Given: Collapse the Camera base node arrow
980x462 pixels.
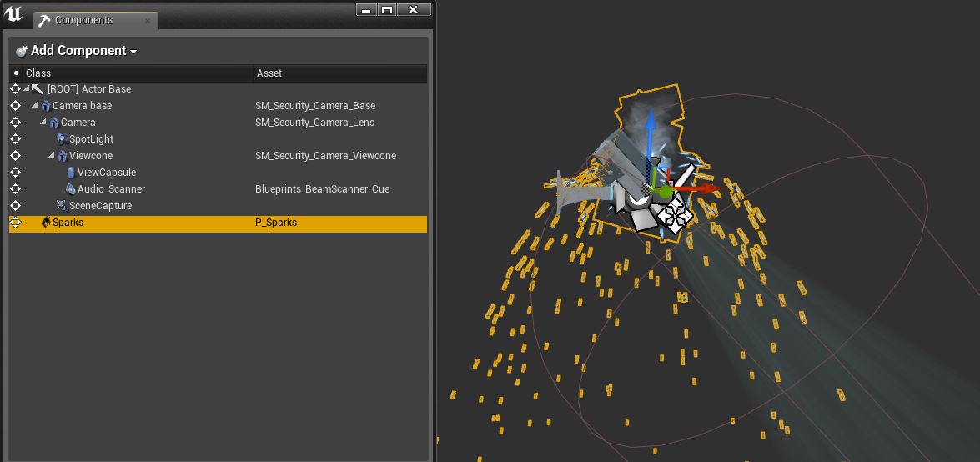Looking at the screenshot, I should point(35,106).
